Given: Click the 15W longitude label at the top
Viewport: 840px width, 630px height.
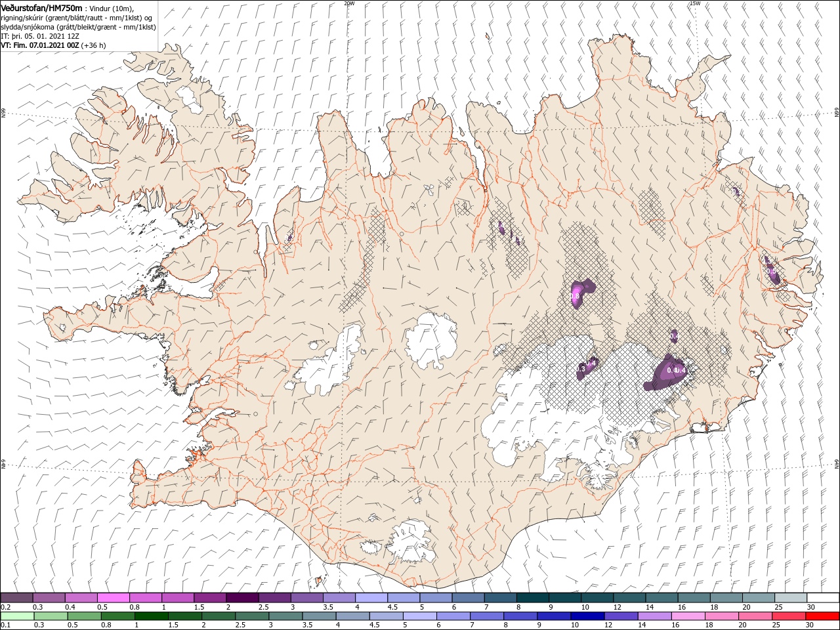Looking at the screenshot, I should 694,3.
